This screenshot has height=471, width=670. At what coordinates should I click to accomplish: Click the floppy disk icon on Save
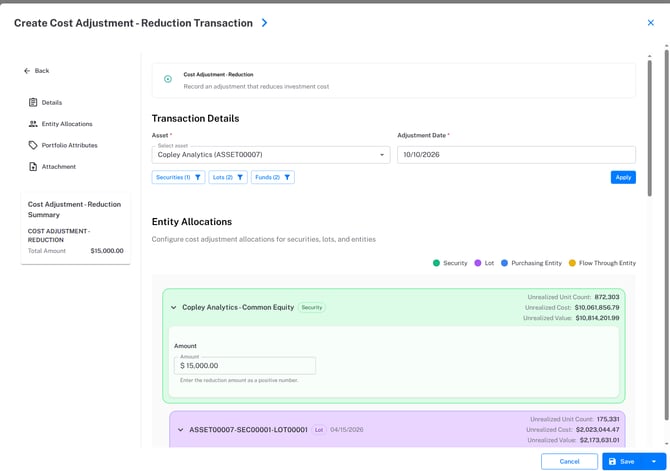point(612,461)
